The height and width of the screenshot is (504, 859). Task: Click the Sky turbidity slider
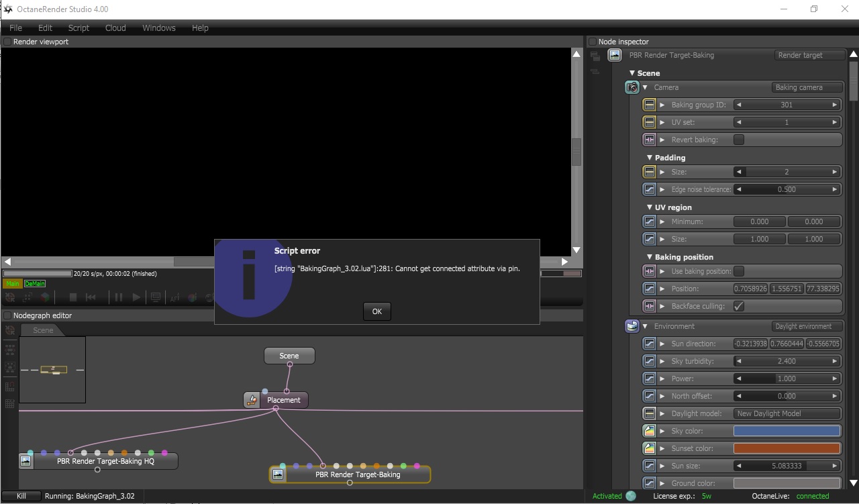(x=787, y=361)
